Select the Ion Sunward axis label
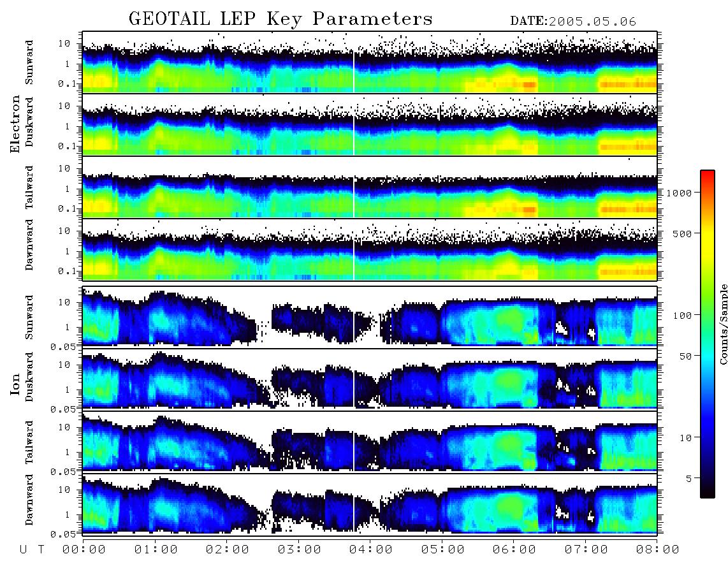The image size is (728, 561). point(29,317)
